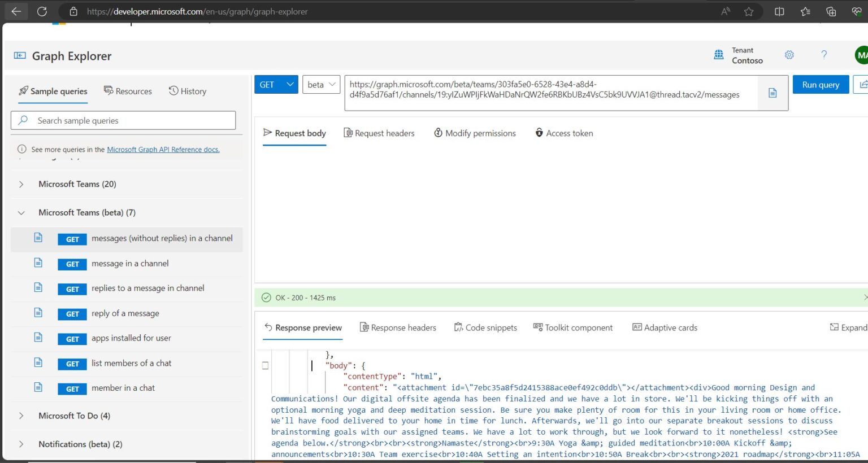The width and height of the screenshot is (868, 463).
Task: Open docs icon for replies to a message
Action: click(x=38, y=287)
